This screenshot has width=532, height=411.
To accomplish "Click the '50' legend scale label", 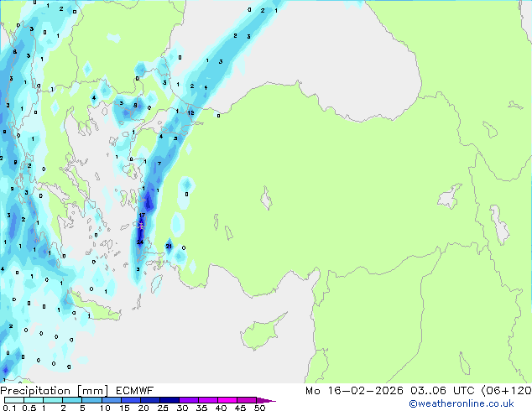I will pyautogui.click(x=259, y=408).
